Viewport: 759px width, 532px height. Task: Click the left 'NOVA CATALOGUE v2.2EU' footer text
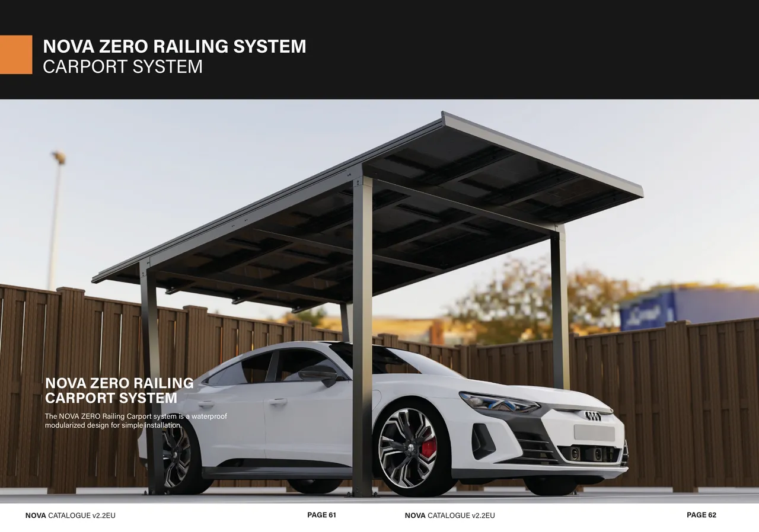[x=71, y=515]
